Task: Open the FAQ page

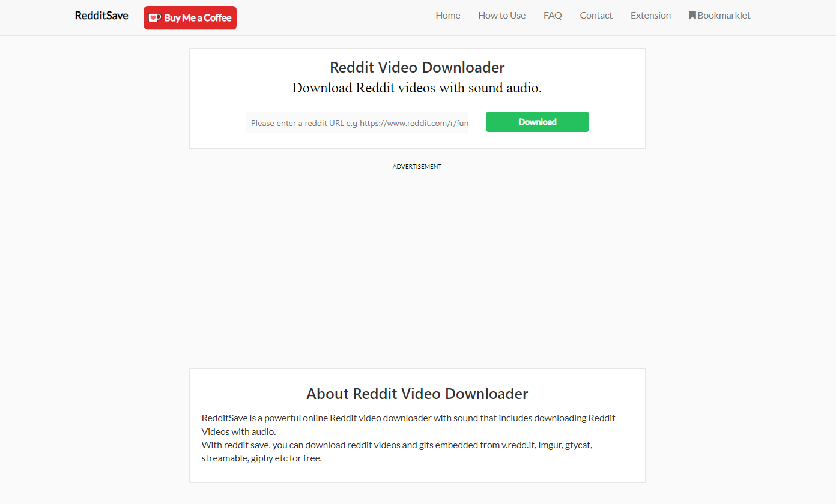Action: coord(553,16)
